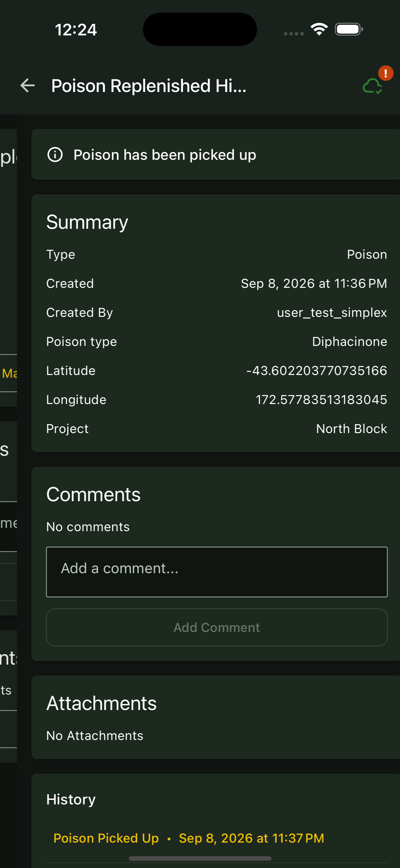Tap the red alert badge

point(385,73)
